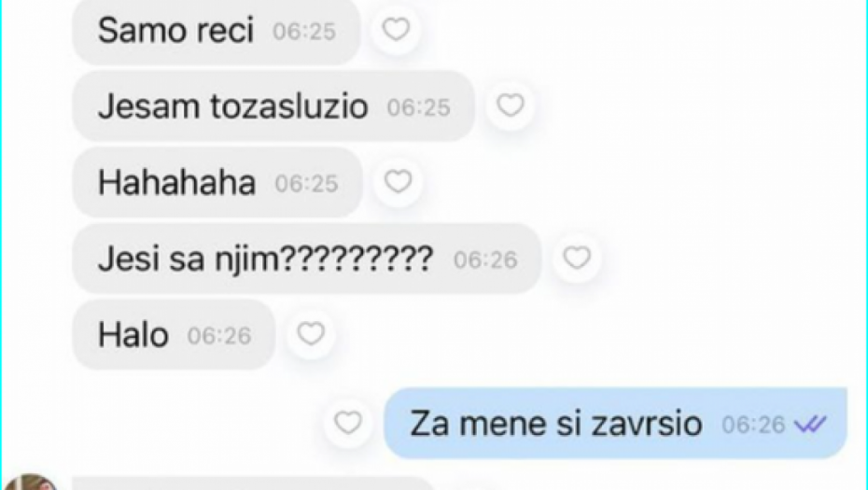This screenshot has height=490, width=868.
Task: Select the "Samo reci" message bubble
Action: tap(217, 31)
